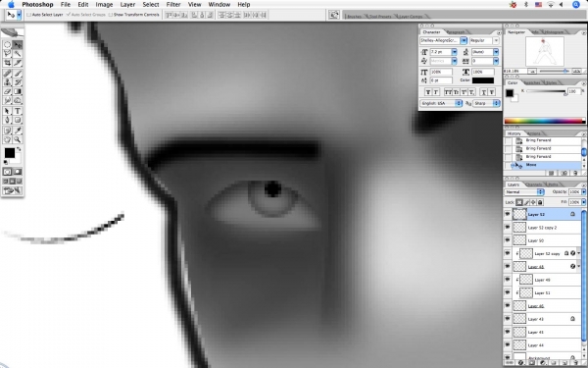Select the Crop tool
588x368 pixels.
7,63
